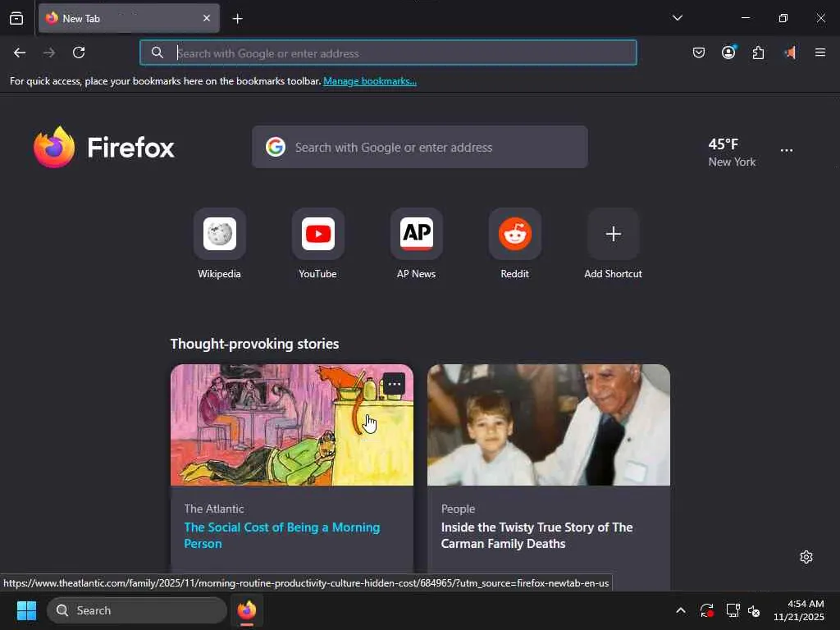Open the new tab customize gear
The image size is (840, 630).
(806, 557)
